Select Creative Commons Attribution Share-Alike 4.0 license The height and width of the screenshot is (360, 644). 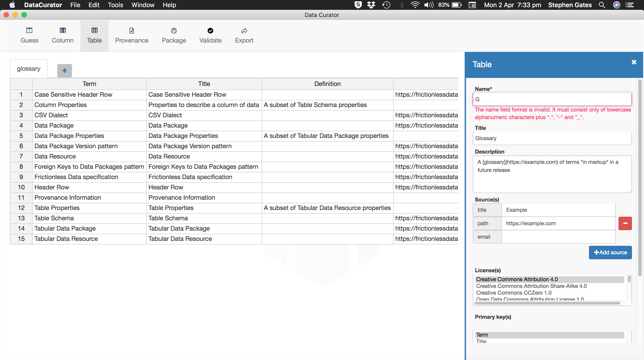click(531, 286)
